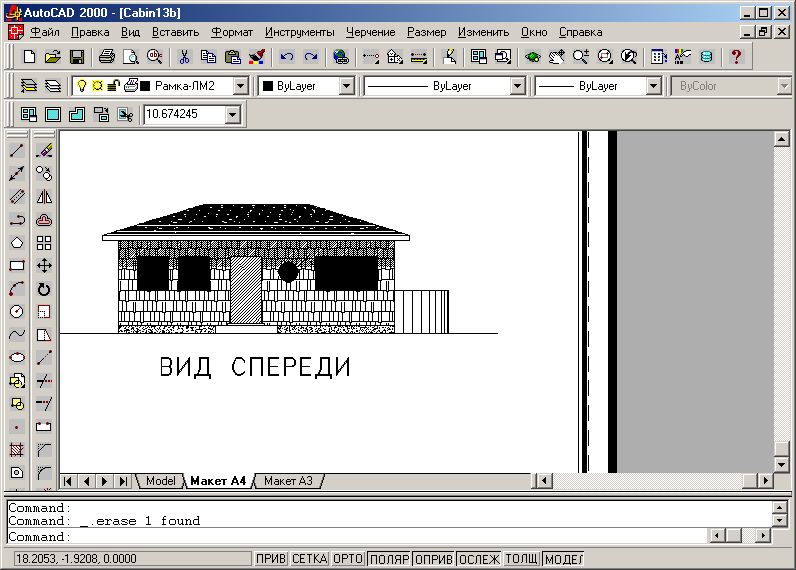This screenshot has height=570, width=796.
Task: Select the Array tool
Action: 44,243
